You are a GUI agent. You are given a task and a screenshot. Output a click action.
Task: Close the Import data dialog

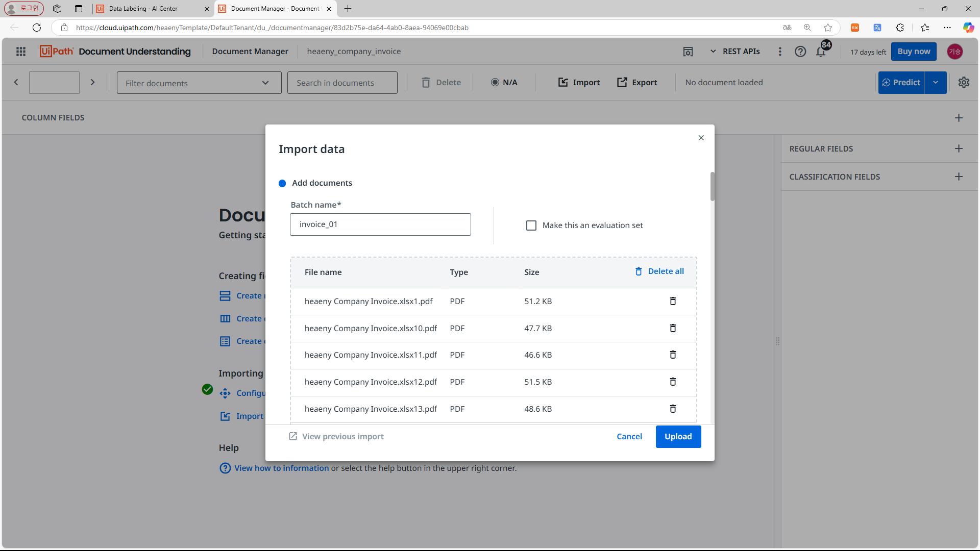pos(701,138)
